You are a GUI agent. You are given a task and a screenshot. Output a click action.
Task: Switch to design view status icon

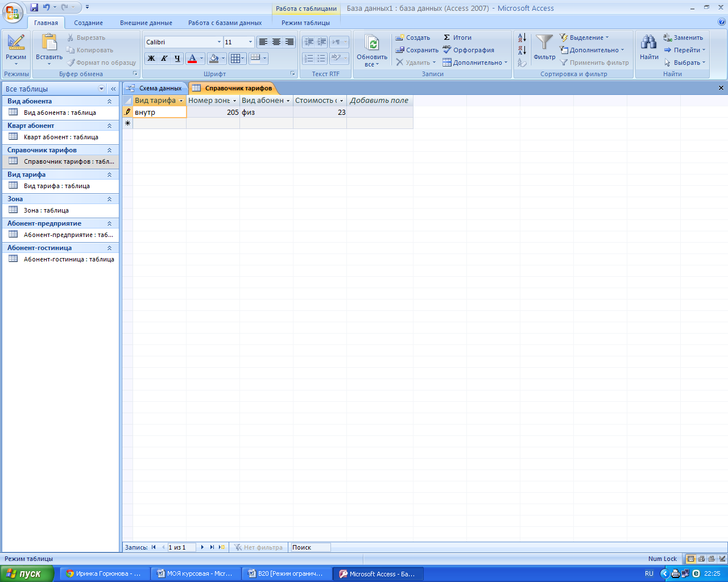[722, 559]
